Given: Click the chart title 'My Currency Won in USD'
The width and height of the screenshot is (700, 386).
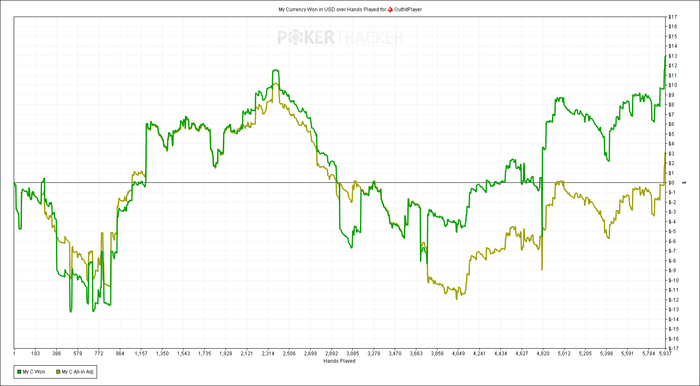Looking at the screenshot, I should (306, 9).
